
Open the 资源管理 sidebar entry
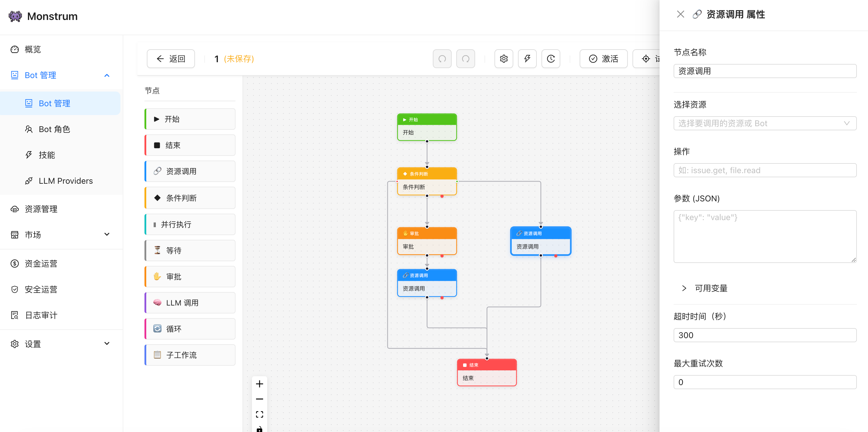(x=41, y=209)
